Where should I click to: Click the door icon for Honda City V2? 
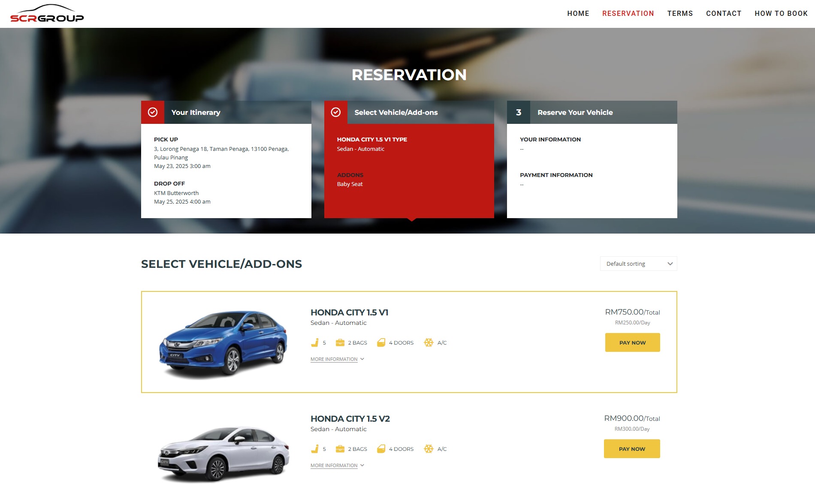click(x=381, y=449)
